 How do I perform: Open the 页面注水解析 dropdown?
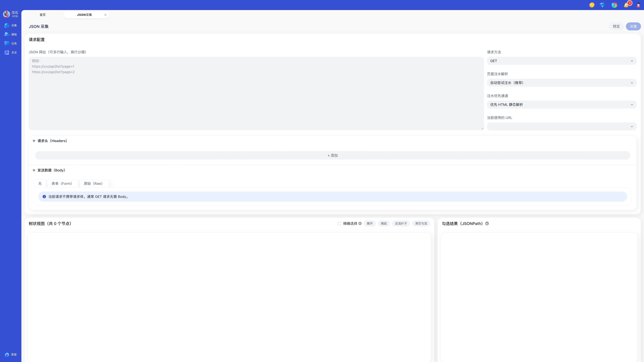561,83
